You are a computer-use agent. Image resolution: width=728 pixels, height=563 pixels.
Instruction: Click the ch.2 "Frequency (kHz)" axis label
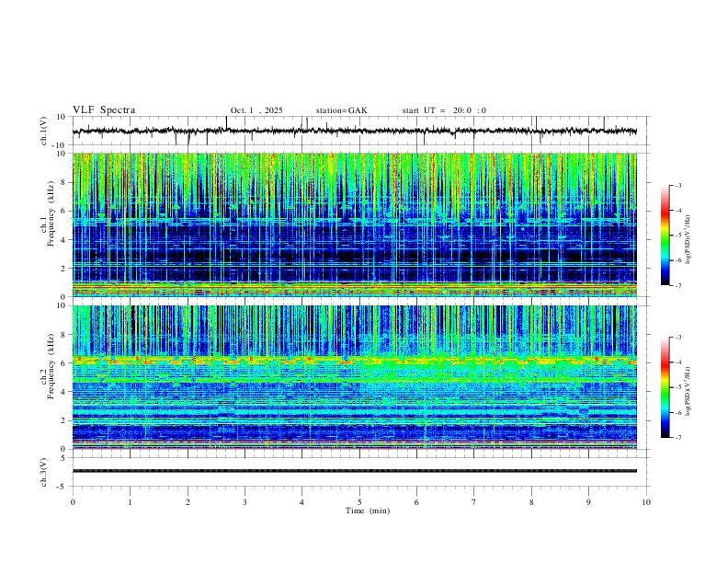(51, 365)
